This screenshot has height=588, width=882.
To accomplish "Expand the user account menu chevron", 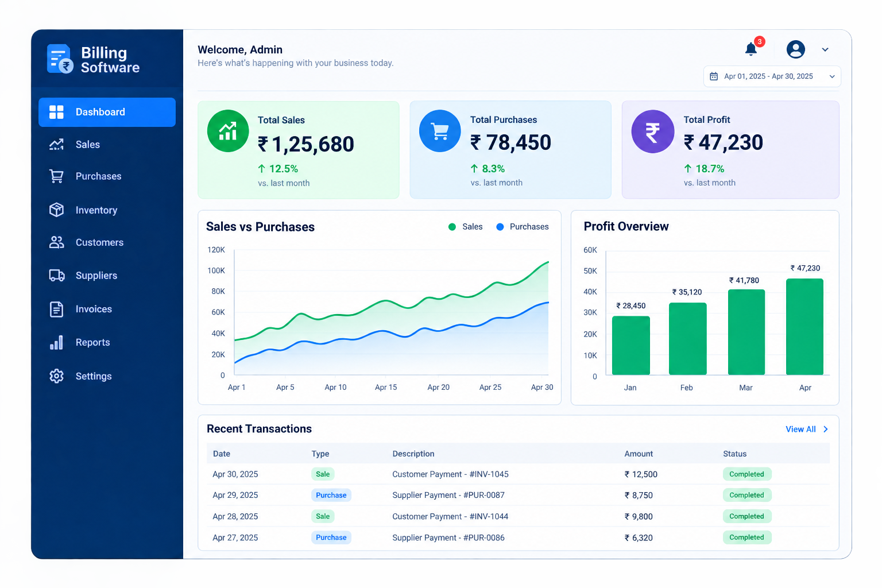I will [825, 50].
